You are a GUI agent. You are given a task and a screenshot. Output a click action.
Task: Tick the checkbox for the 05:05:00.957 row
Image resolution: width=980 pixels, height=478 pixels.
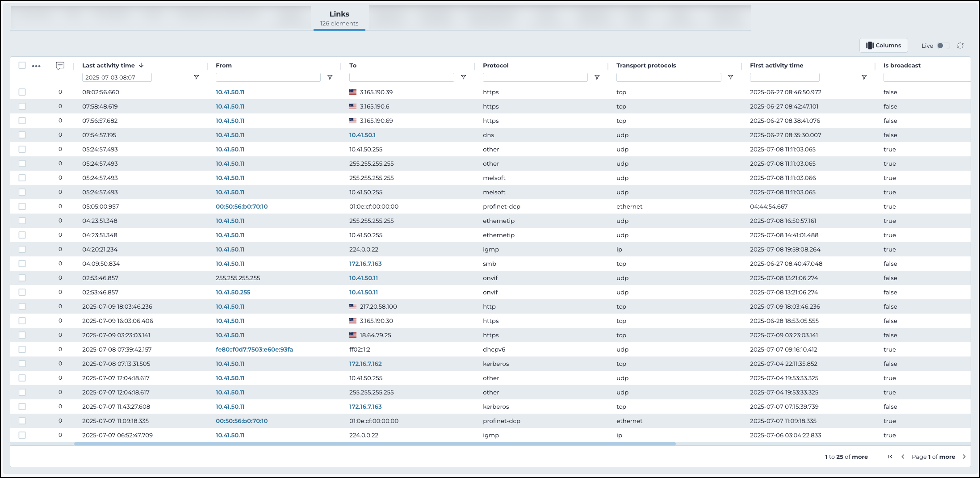(22, 206)
